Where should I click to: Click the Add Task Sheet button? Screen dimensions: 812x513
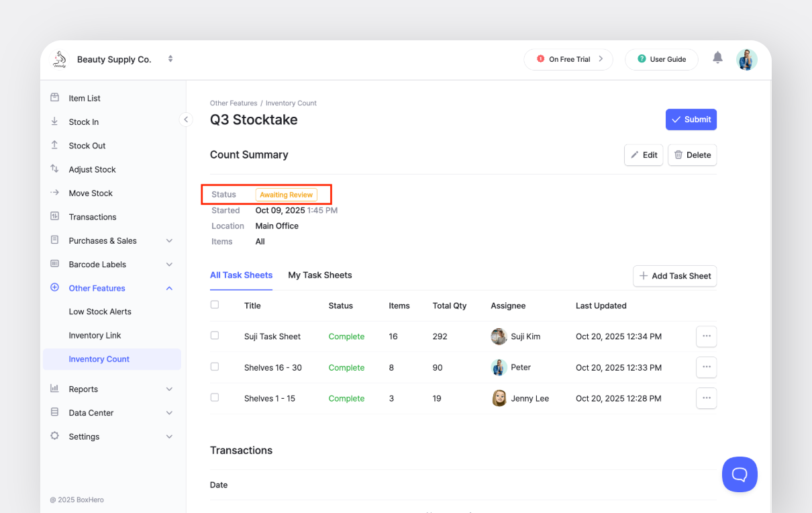point(674,276)
